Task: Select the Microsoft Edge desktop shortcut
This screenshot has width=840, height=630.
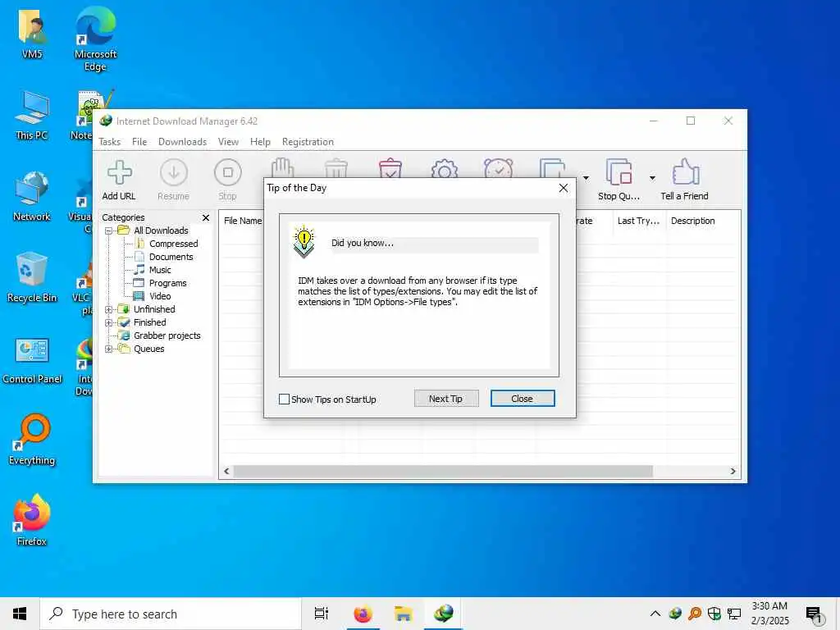Action: pyautogui.click(x=95, y=39)
